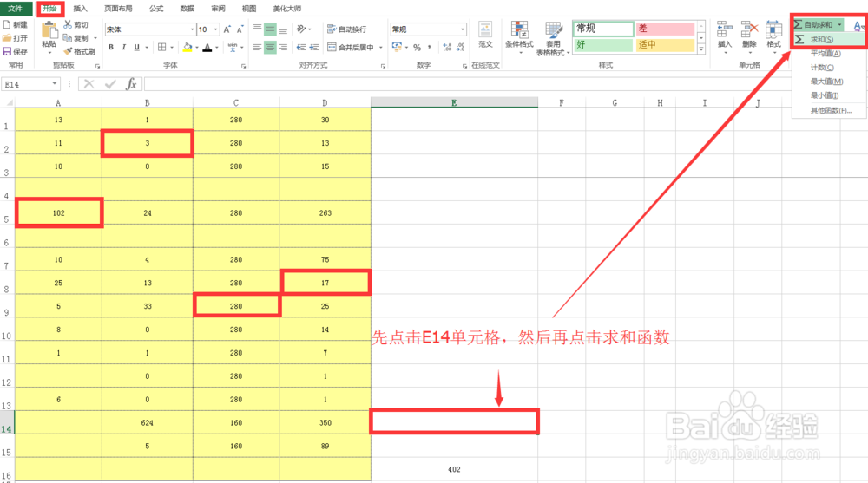This screenshot has height=483, width=868.
Task: Toggle top vertical alignment
Action: [x=258, y=29]
